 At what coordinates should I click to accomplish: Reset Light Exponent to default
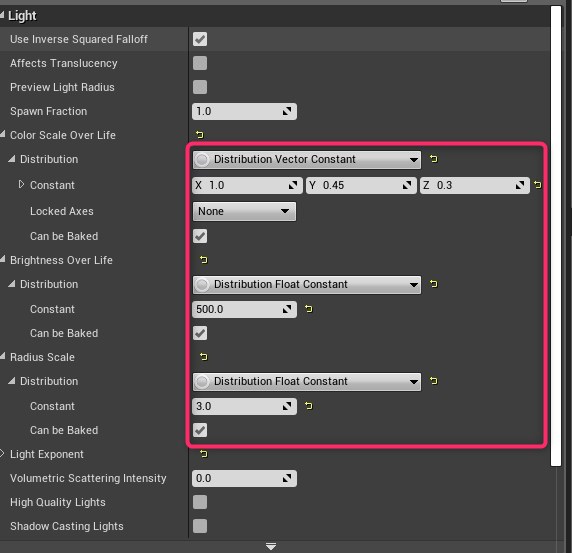click(204, 454)
